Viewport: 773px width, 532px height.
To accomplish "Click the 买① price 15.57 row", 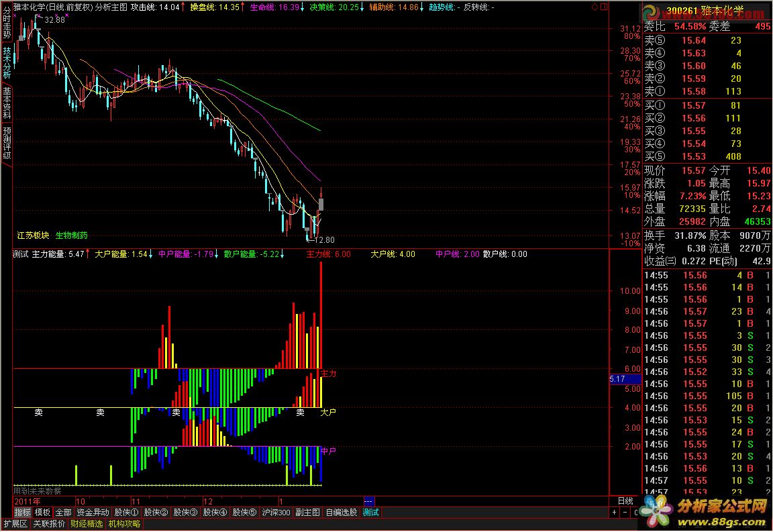I will point(707,105).
